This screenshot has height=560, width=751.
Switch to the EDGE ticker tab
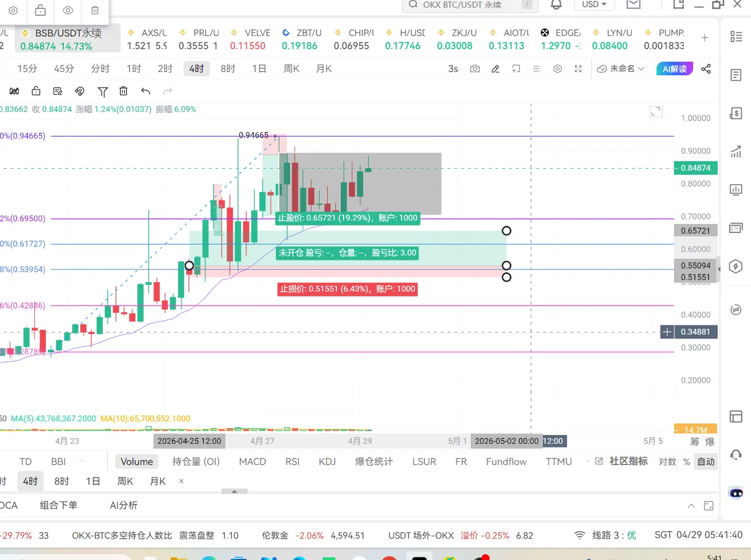561,39
